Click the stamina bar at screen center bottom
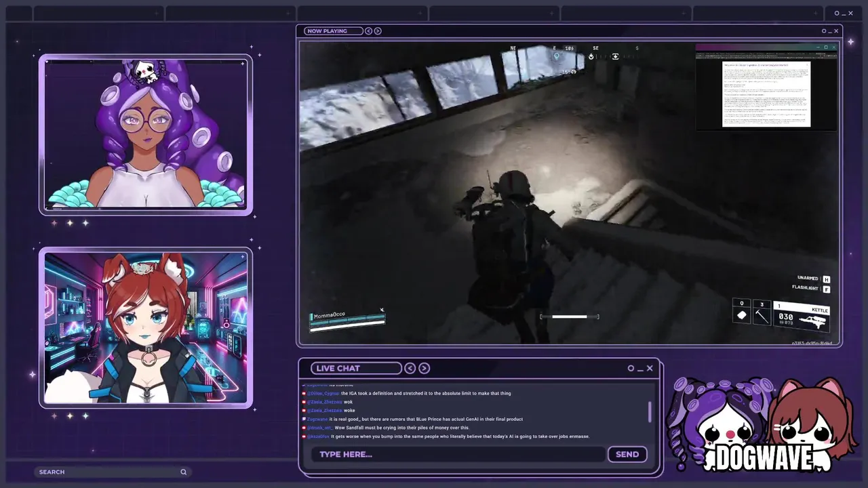Screen dimensions: 868x488 (570, 317)
